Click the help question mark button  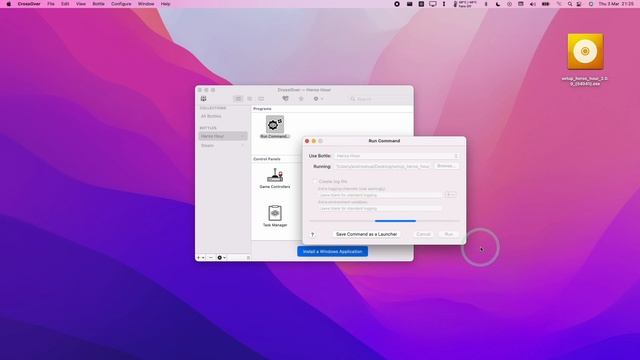pyautogui.click(x=313, y=234)
